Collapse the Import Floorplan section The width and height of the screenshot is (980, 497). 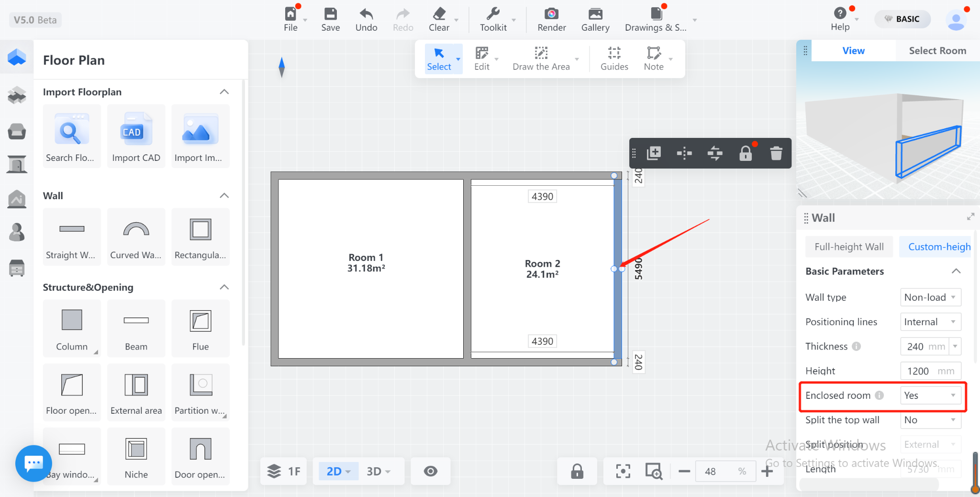(224, 92)
